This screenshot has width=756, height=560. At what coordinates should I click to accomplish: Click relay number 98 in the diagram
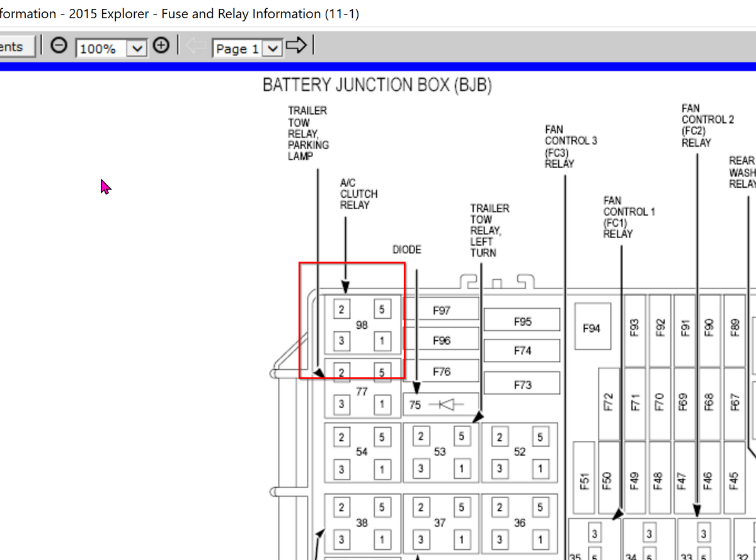[362, 325]
